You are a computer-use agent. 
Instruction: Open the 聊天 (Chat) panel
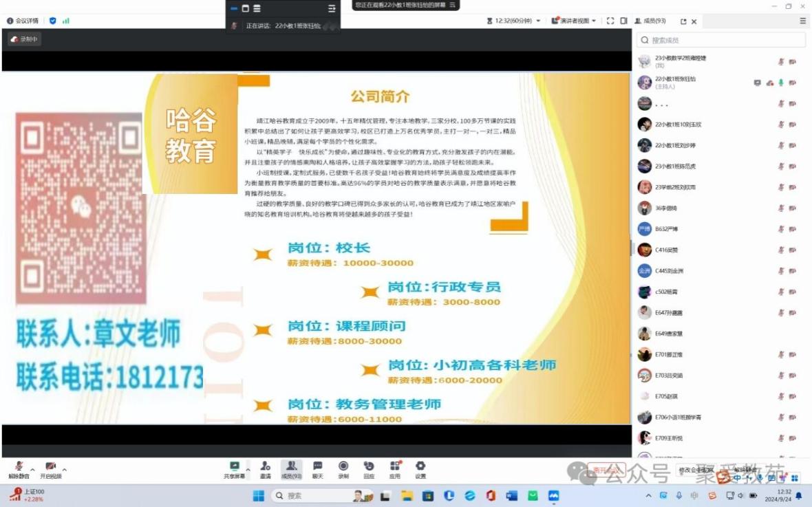[317, 469]
